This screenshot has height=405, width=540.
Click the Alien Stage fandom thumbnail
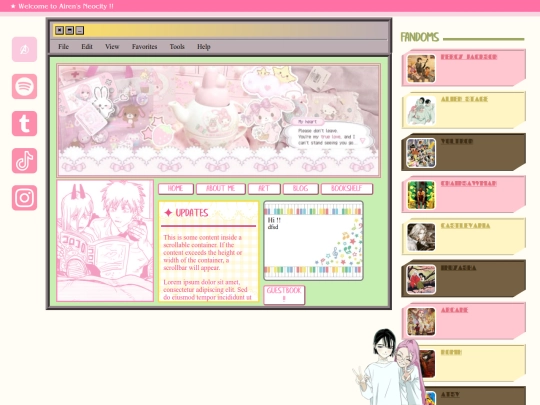pos(421,111)
